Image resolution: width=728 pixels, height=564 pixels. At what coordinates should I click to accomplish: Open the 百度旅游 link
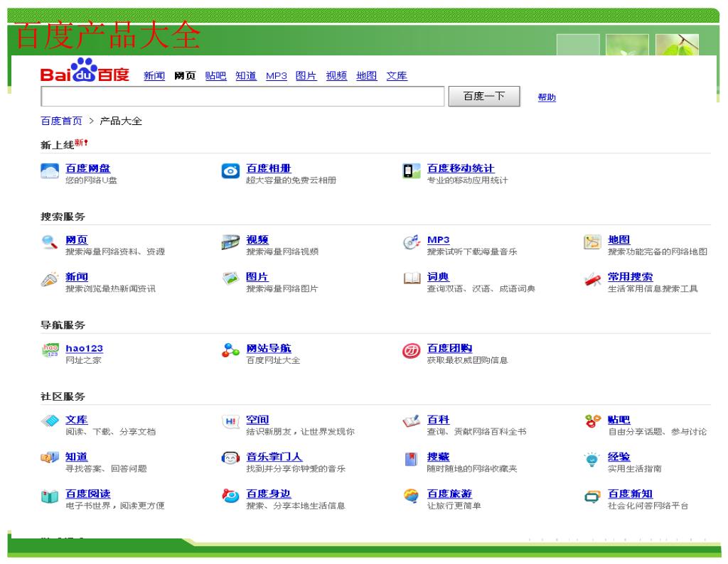(x=450, y=494)
